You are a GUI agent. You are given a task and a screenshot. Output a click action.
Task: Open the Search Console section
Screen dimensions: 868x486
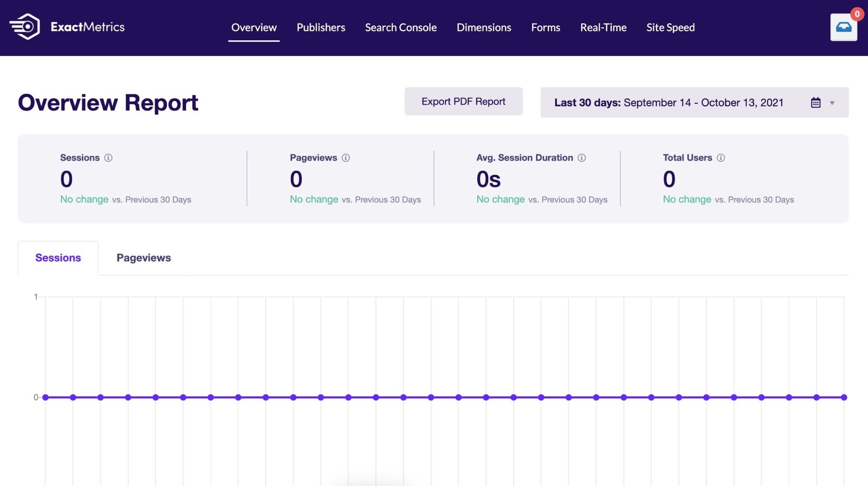tap(401, 28)
